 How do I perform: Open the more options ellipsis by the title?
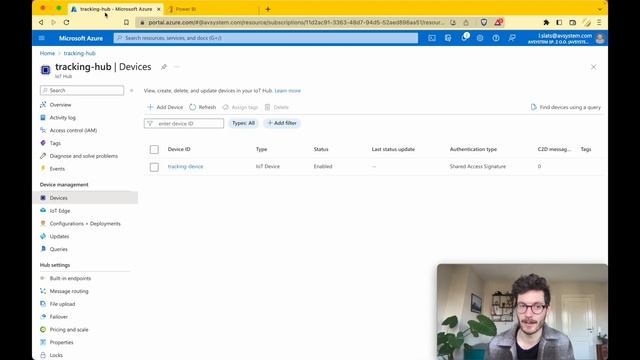pyautogui.click(x=177, y=67)
